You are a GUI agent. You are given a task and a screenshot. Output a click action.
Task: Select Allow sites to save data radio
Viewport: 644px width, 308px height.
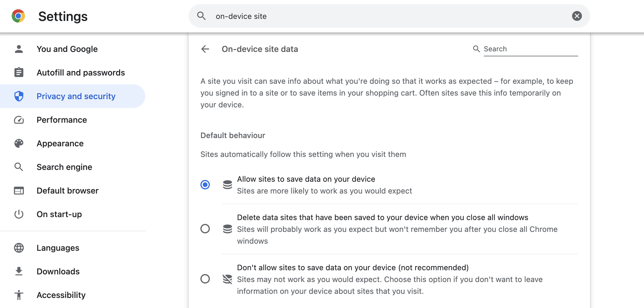point(205,185)
